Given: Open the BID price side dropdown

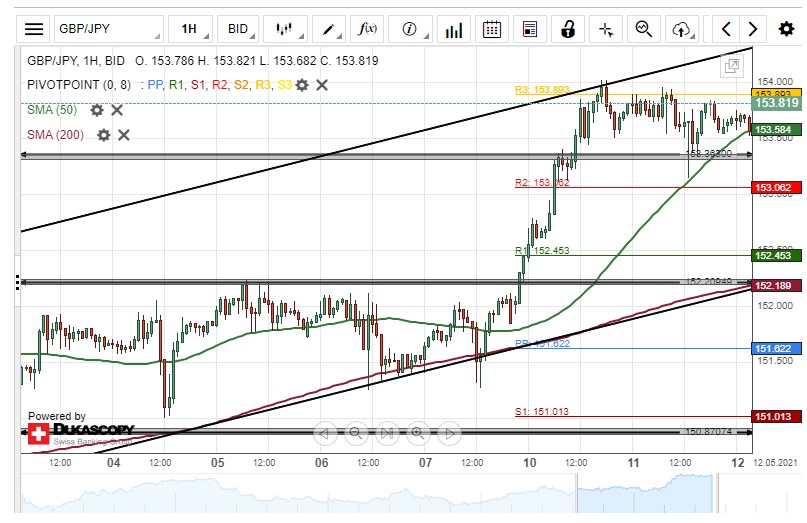Looking at the screenshot, I should [238, 29].
